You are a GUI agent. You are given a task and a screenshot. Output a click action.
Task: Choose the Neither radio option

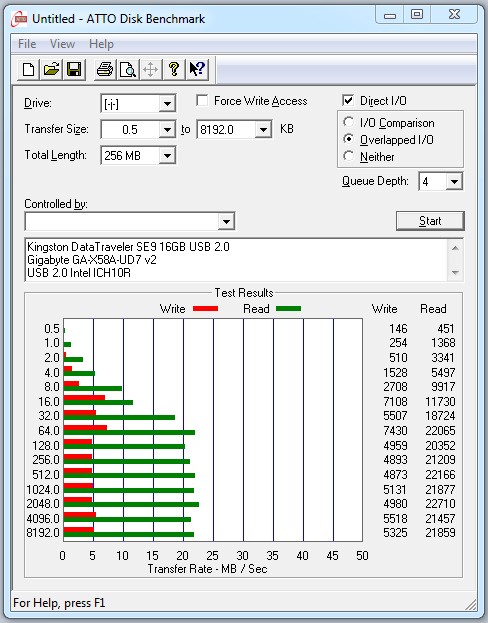[x=349, y=156]
